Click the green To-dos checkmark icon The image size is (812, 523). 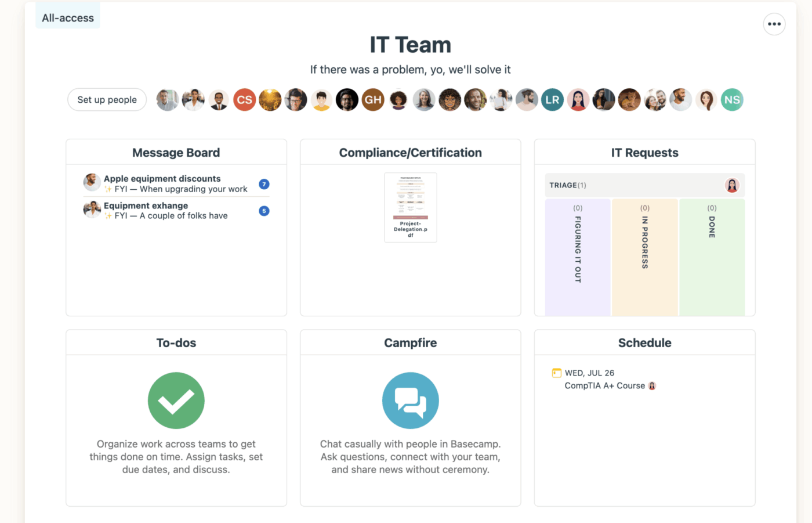tap(176, 401)
